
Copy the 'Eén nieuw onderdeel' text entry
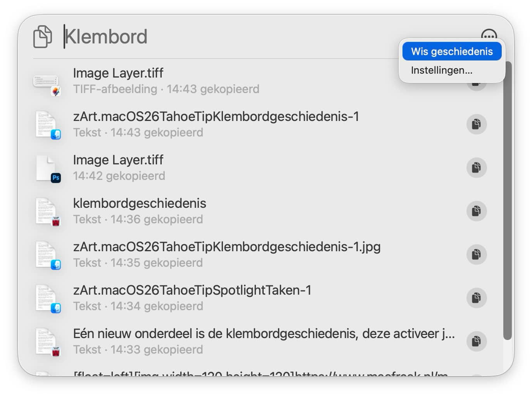476,341
